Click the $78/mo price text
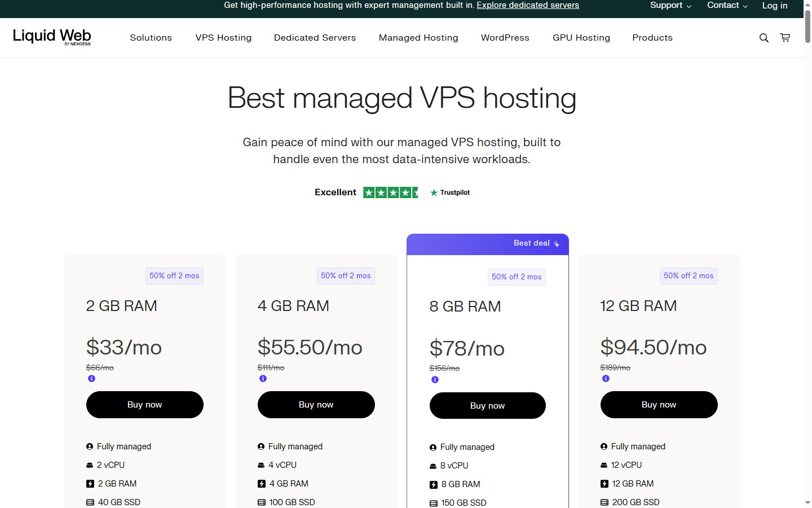 tap(467, 349)
